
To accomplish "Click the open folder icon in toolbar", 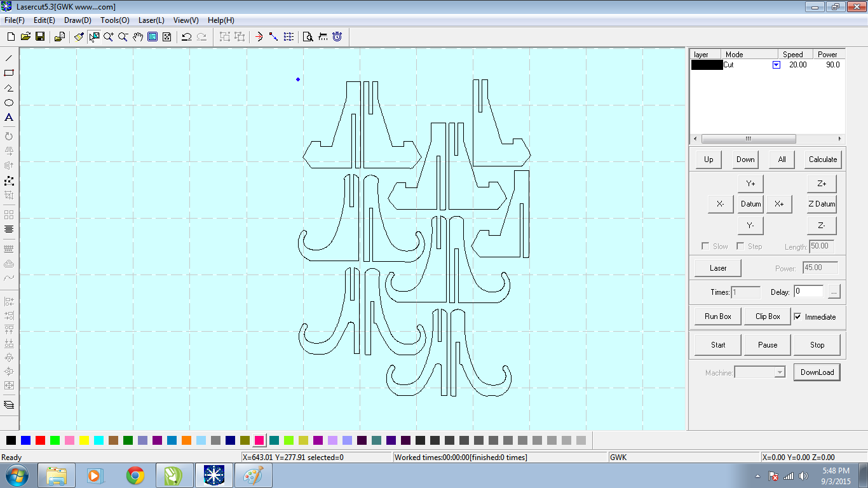I will coord(25,37).
